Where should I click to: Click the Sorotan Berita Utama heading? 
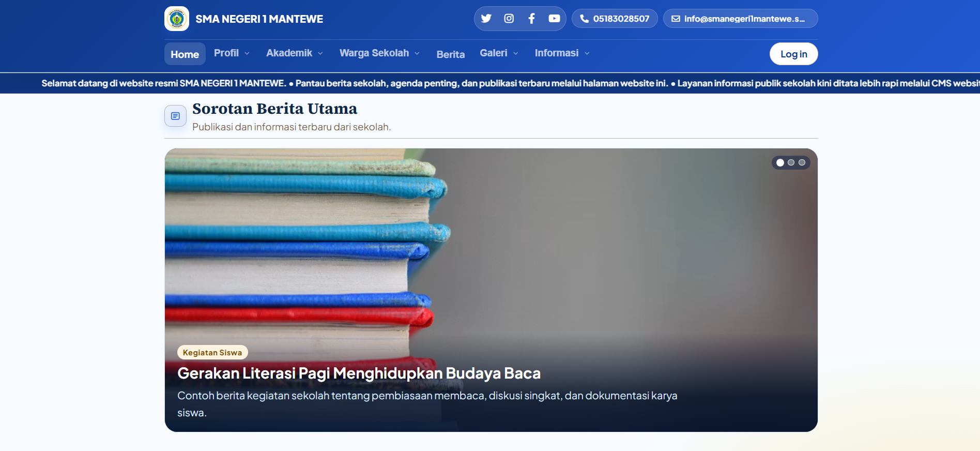[x=275, y=109]
